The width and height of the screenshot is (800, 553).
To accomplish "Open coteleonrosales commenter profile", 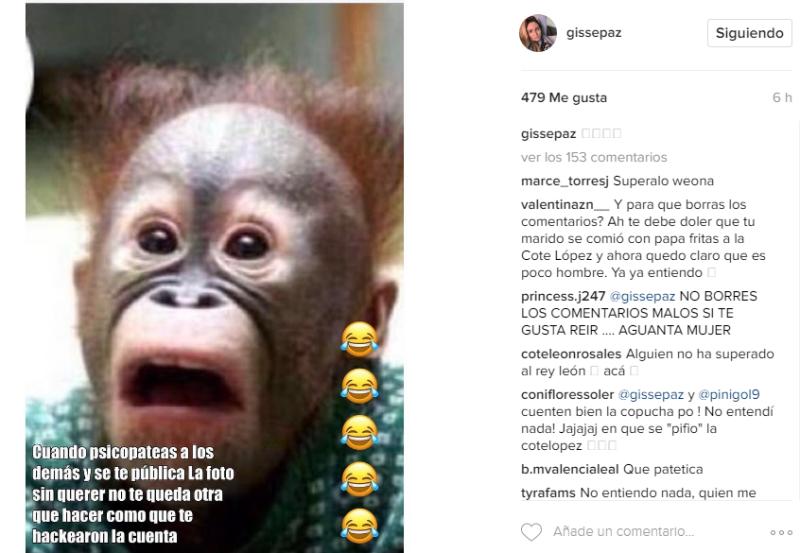I will (x=571, y=354).
